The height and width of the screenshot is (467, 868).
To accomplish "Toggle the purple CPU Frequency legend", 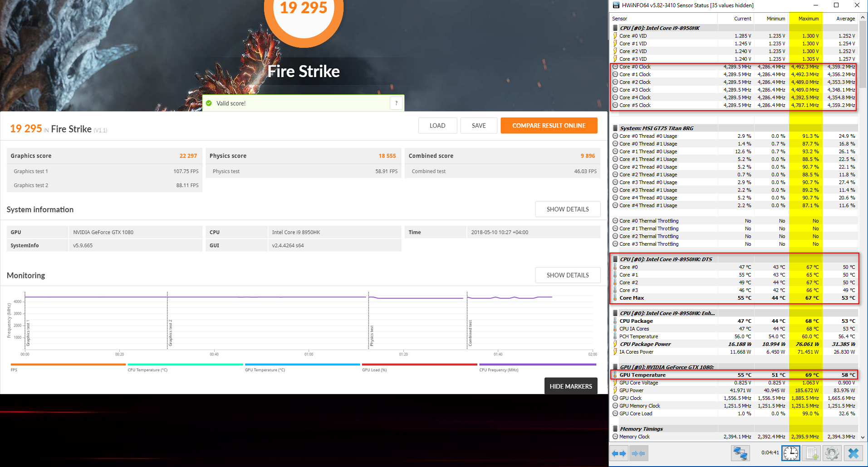I will (x=538, y=367).
